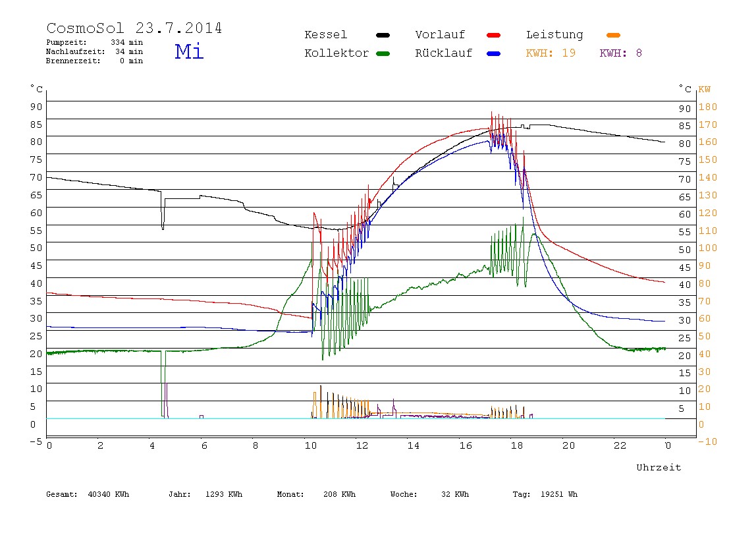Click the left '°C' axis unit label

(x=37, y=89)
